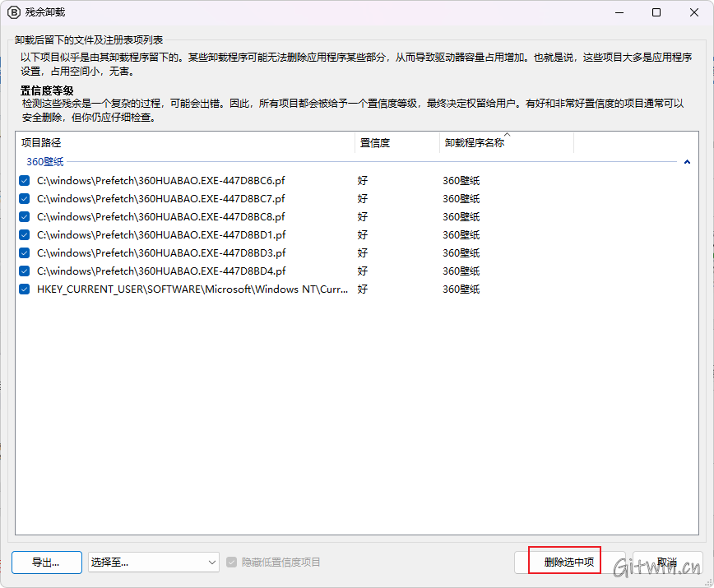
Task: Click the 导出... export button
Action: click(47, 563)
